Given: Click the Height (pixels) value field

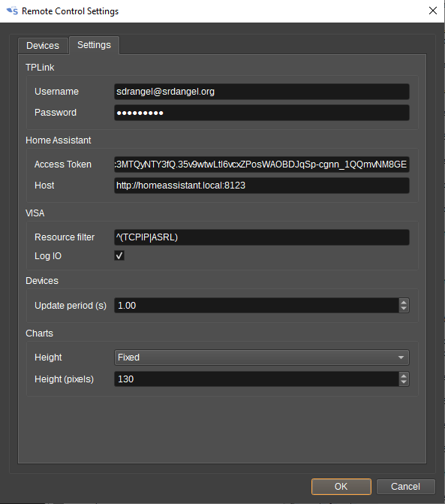Looking at the screenshot, I should point(257,379).
